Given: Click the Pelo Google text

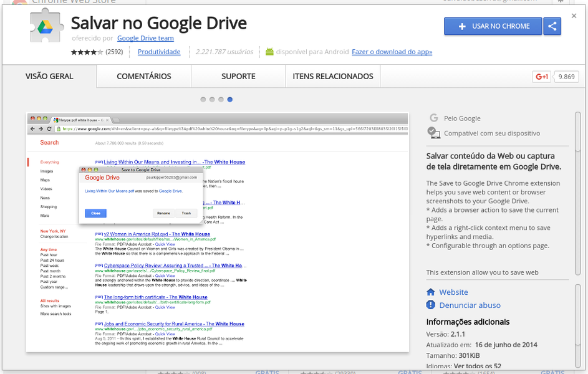Looking at the screenshot, I should click(x=462, y=118).
